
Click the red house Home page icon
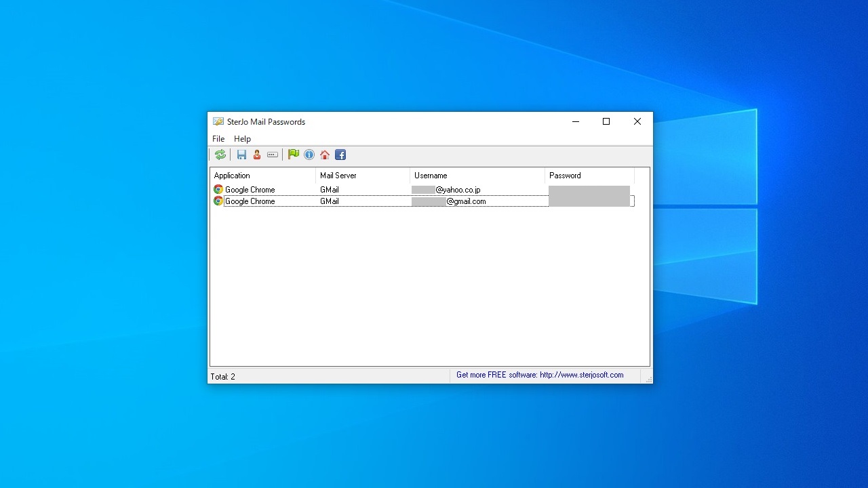(x=325, y=155)
